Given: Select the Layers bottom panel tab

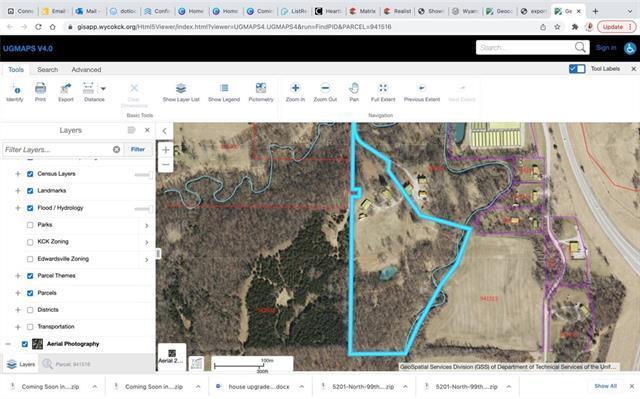Looking at the screenshot, I should tap(21, 364).
